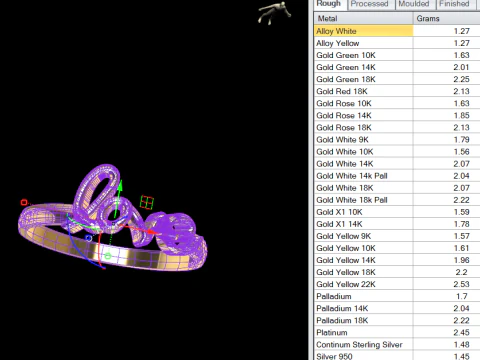Select the Gold White 9K row

[x=397, y=139]
